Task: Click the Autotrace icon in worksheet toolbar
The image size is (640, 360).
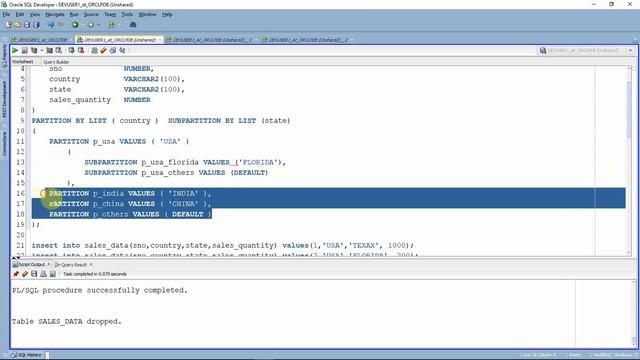Action: tap(49, 51)
